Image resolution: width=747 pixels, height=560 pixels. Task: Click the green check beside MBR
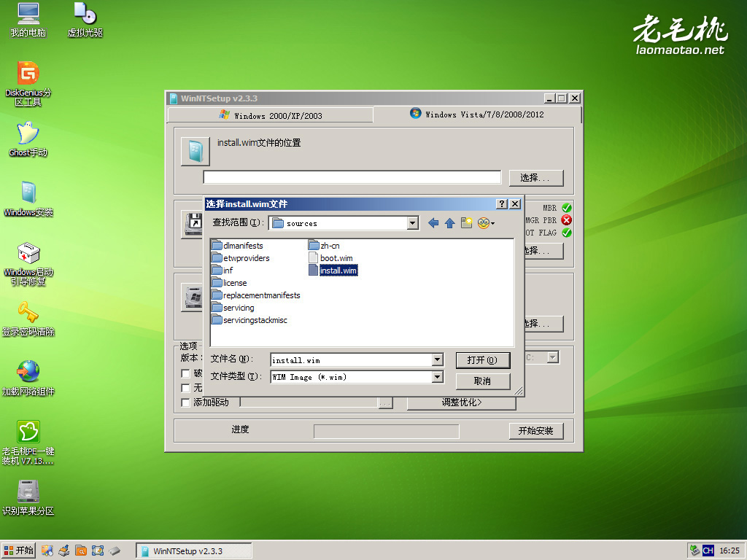pyautogui.click(x=566, y=208)
